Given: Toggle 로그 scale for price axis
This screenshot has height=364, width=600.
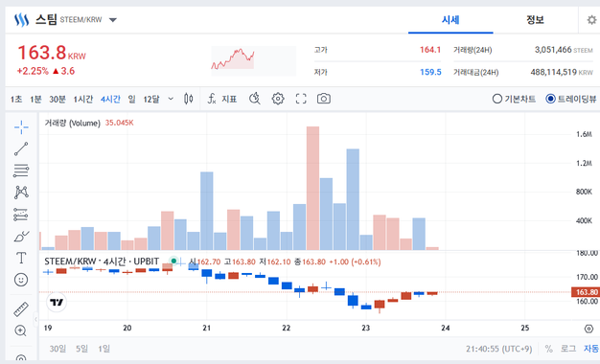Looking at the screenshot, I should [x=568, y=349].
